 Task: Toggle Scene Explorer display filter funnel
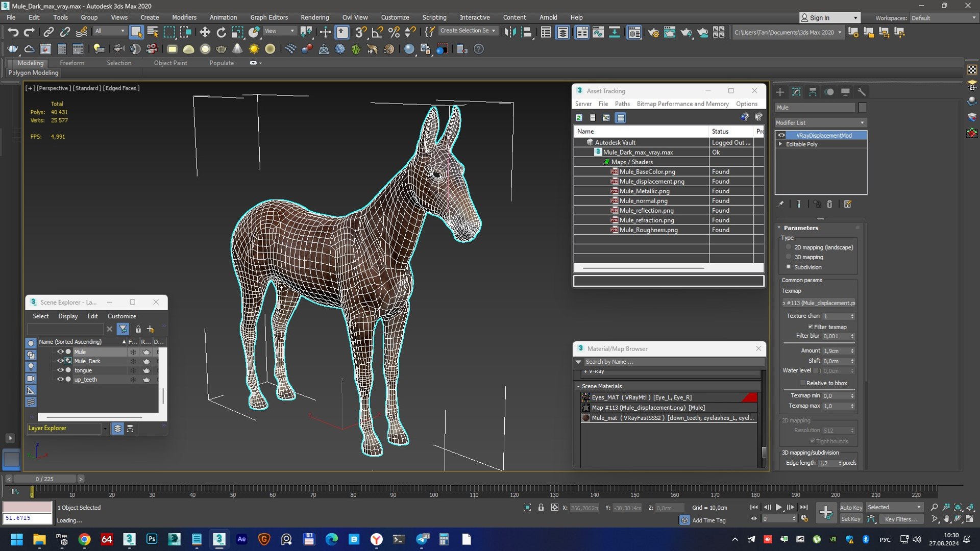123,329
